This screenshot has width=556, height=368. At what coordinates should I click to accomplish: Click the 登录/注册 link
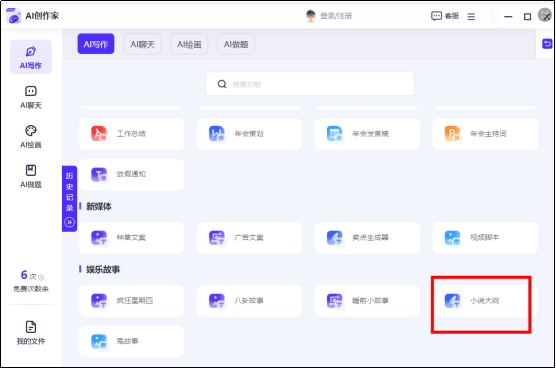point(336,16)
